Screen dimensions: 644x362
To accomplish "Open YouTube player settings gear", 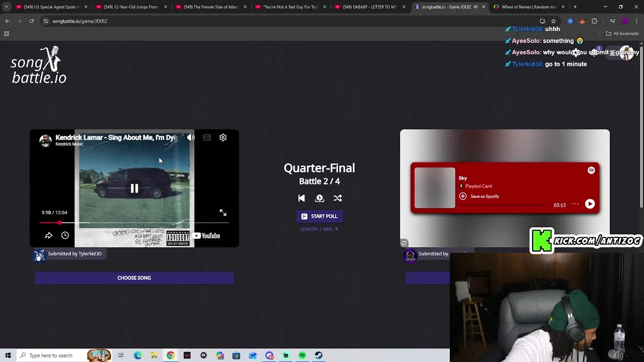I will 223,137.
